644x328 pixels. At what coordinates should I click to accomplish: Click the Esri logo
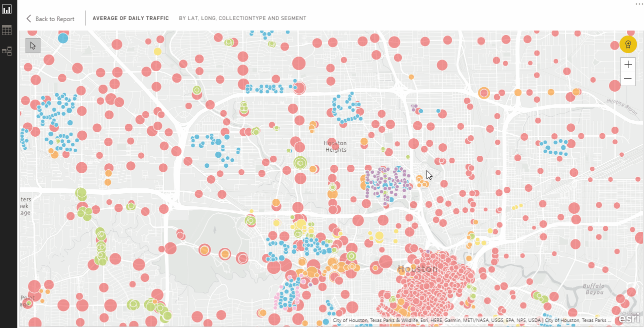point(629,317)
